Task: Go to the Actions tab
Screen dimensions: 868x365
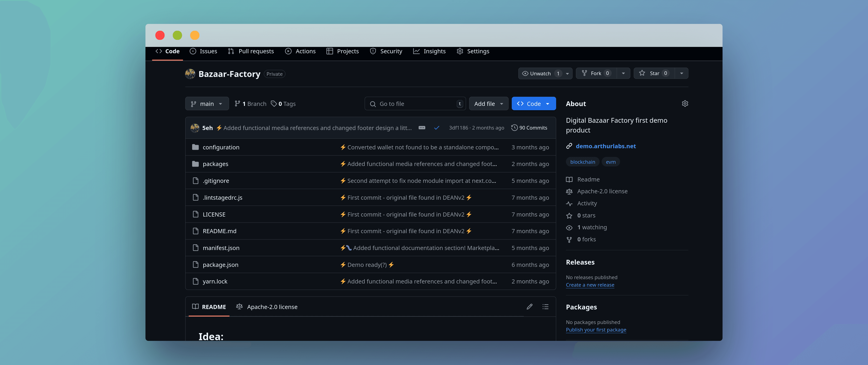Action: (300, 51)
